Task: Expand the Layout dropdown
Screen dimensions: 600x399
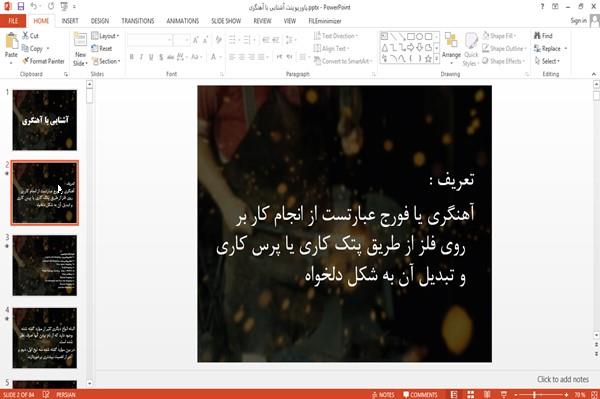Action: [x=105, y=36]
